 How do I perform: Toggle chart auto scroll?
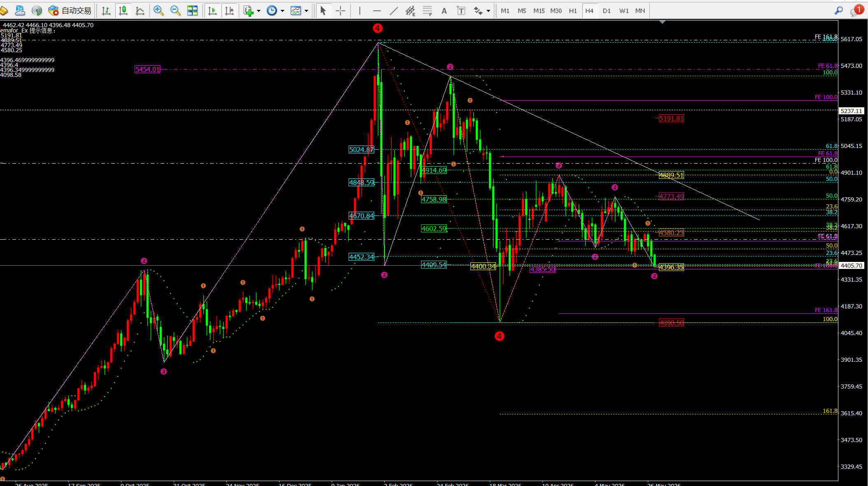(212, 11)
